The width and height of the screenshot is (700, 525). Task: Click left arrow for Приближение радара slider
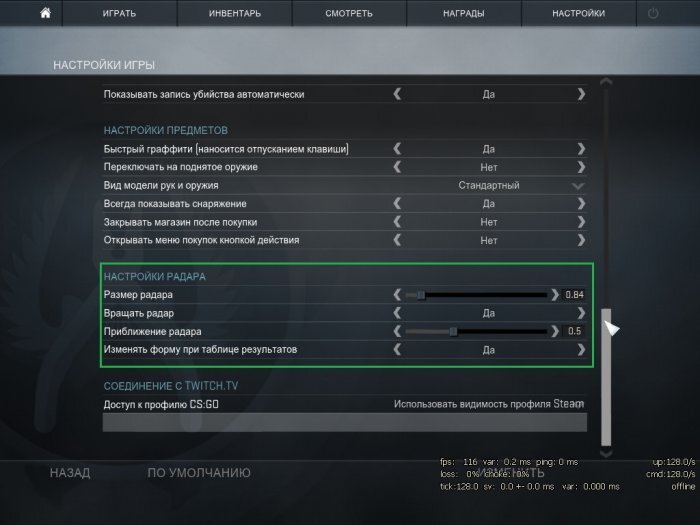(x=397, y=331)
